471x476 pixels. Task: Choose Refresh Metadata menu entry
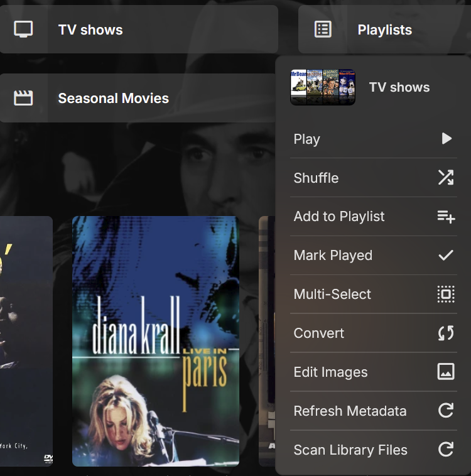tap(374, 411)
